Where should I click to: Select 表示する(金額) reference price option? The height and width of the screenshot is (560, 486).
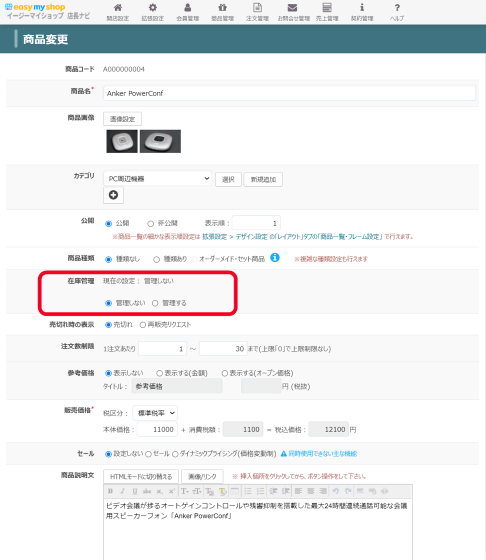[159, 373]
